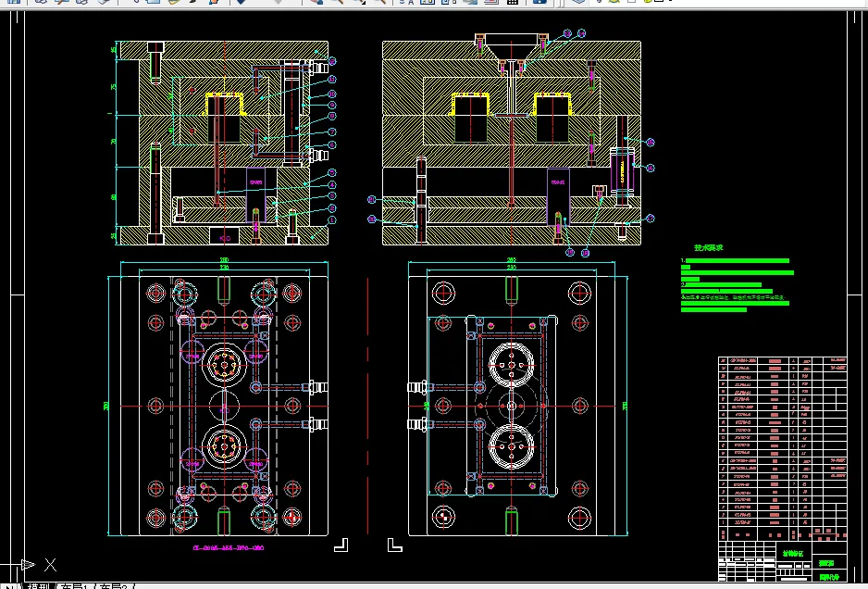Image resolution: width=868 pixels, height=589 pixels.
Task: Select the 技术要求 heading text
Action: click(709, 247)
